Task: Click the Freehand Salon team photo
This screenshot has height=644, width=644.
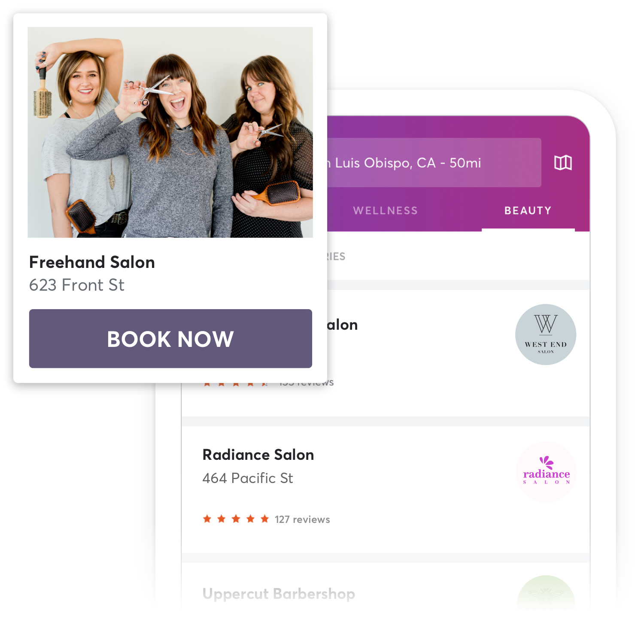Action: 170,132
